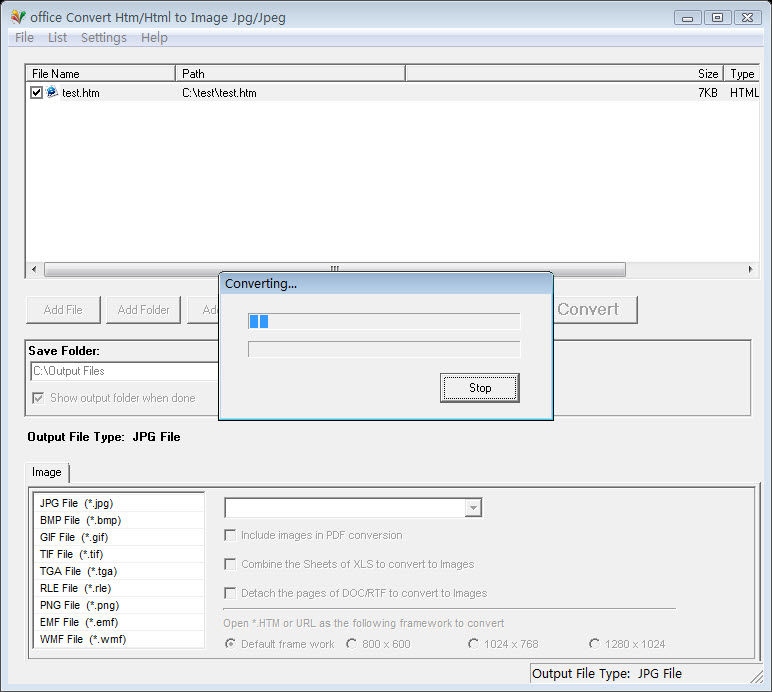772x692 pixels.
Task: Select GIF File (*.gif) format
Action: 119,537
